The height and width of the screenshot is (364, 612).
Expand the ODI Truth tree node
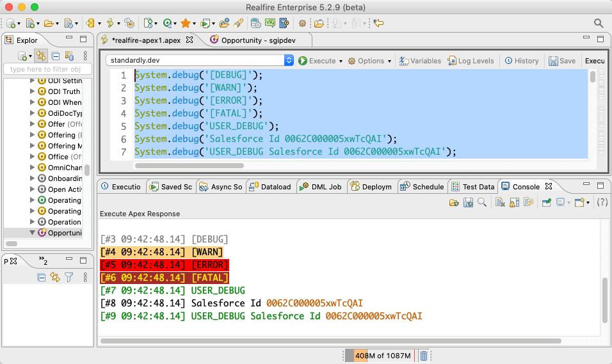(33, 91)
